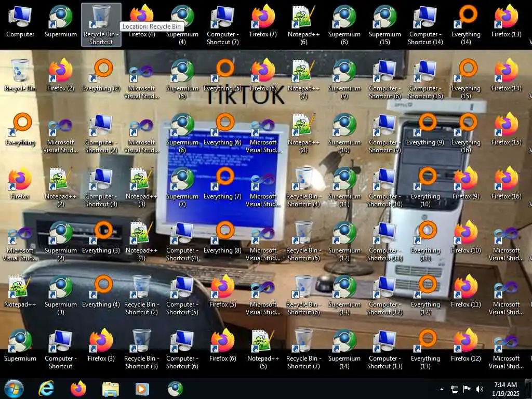Open Supermium from the taskbar
This screenshot has height=399, width=532.
click(x=175, y=389)
